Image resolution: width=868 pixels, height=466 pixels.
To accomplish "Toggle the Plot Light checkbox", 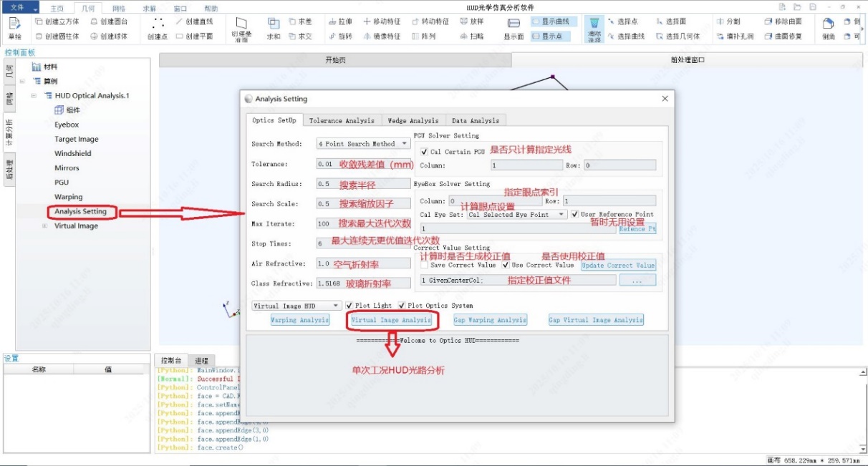I will 349,306.
